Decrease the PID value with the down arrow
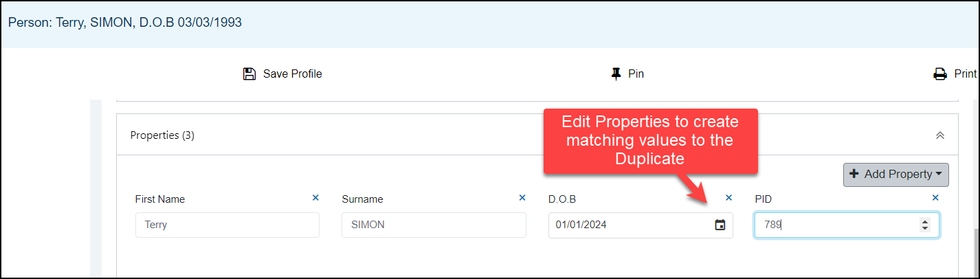This screenshot has height=279, width=980. point(925,228)
